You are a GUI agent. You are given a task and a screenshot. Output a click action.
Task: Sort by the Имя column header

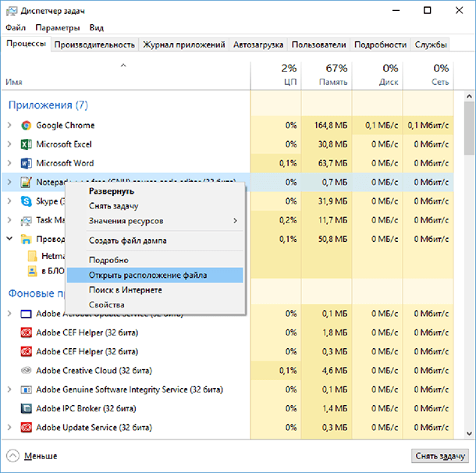[126, 75]
